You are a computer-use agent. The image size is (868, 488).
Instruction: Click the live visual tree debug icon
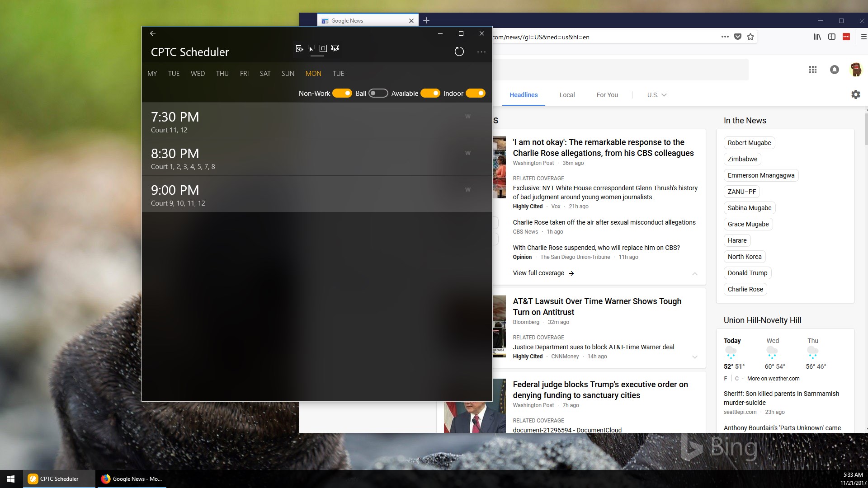299,48
